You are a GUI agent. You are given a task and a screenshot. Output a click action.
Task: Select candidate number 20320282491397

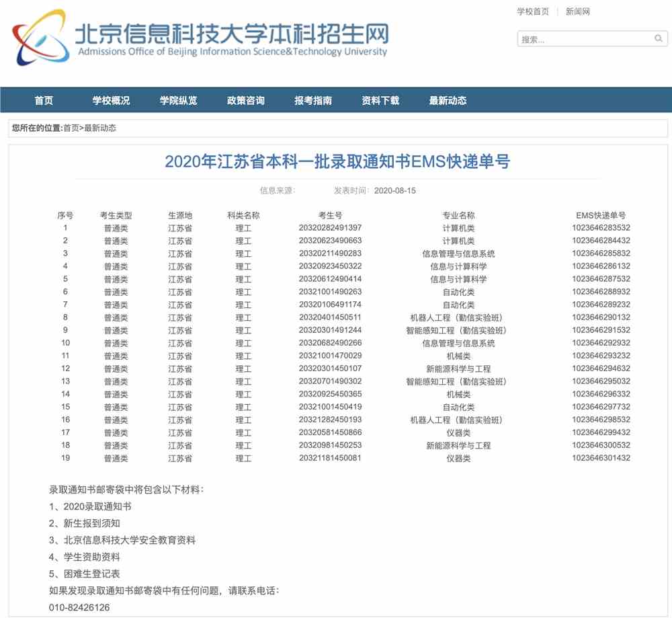330,228
